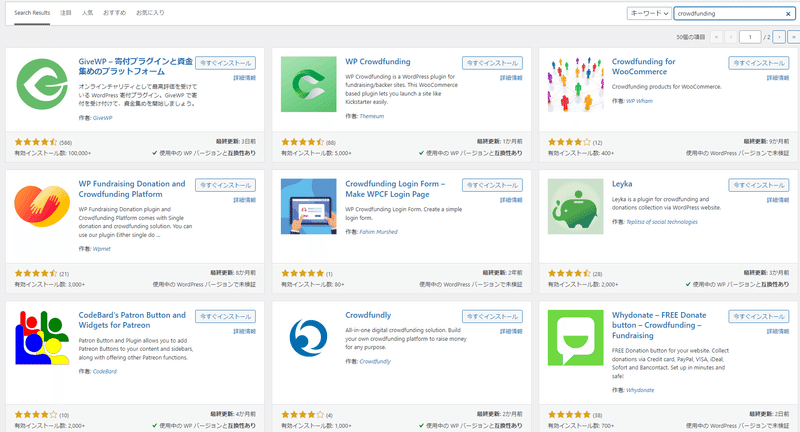View 詳細情報 for Crowdfunding for WooCommerce
800x432 pixels.
click(778, 78)
